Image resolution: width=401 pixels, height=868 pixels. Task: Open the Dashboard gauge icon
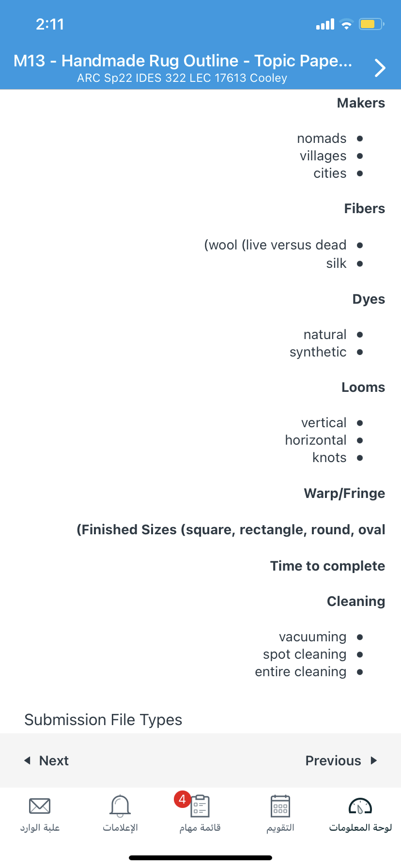tap(360, 806)
